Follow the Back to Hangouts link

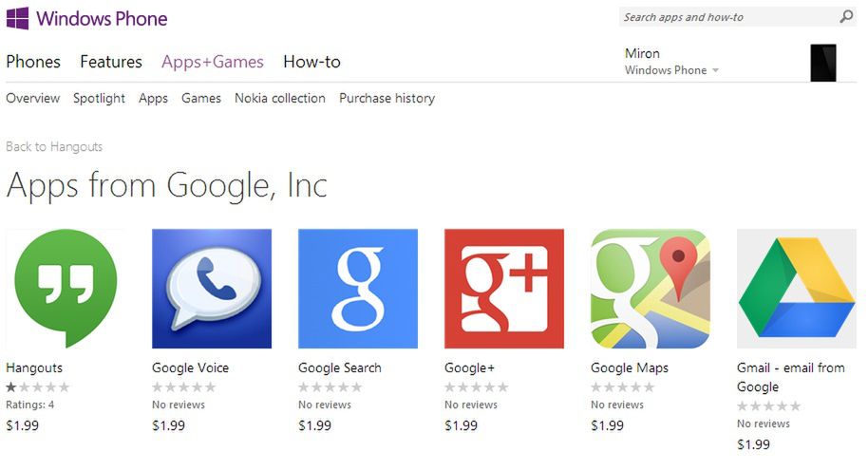54,146
